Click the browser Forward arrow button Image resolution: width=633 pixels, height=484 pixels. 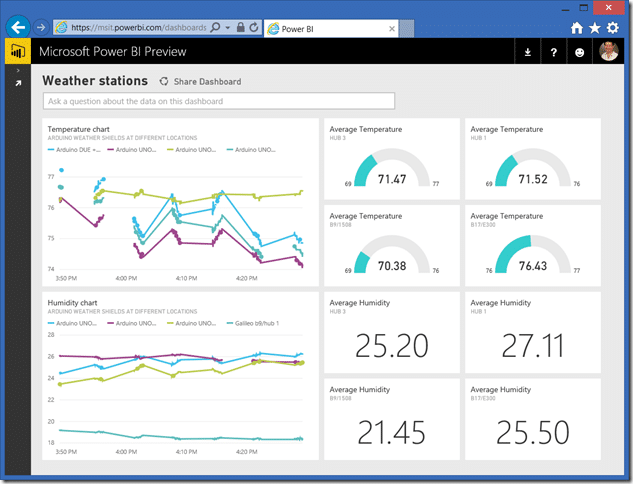[40, 27]
